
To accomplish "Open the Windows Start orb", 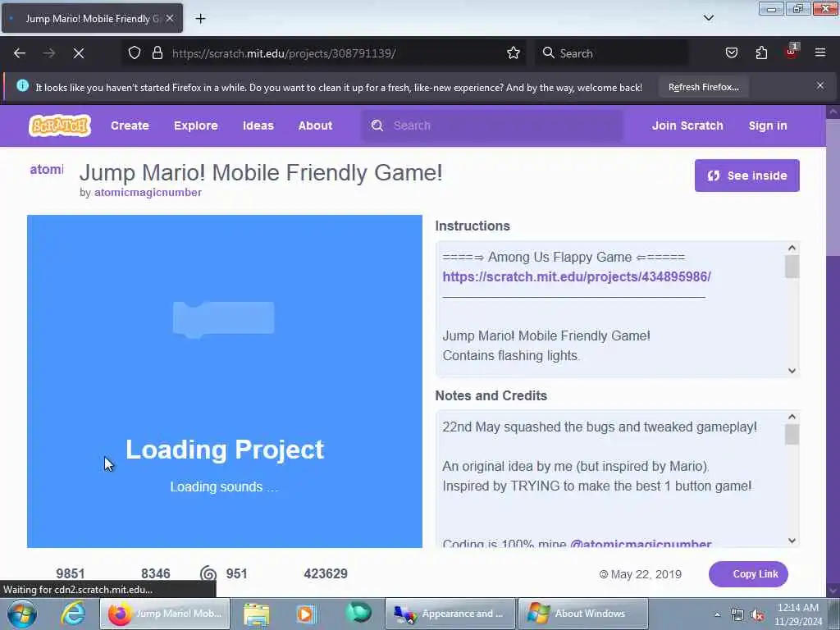I will point(21,614).
